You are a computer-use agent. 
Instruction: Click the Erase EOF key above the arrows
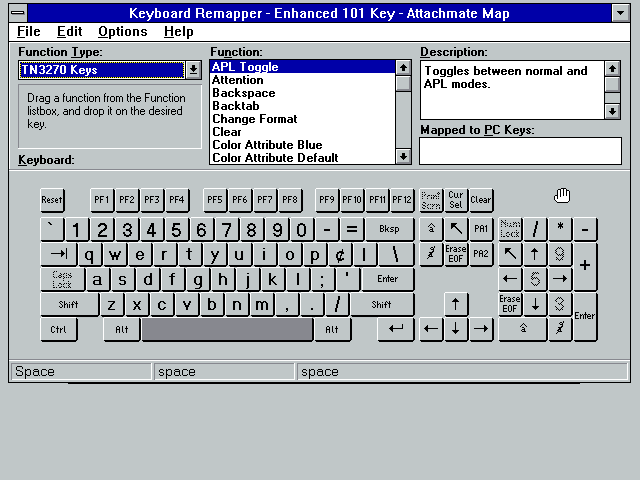pos(456,254)
